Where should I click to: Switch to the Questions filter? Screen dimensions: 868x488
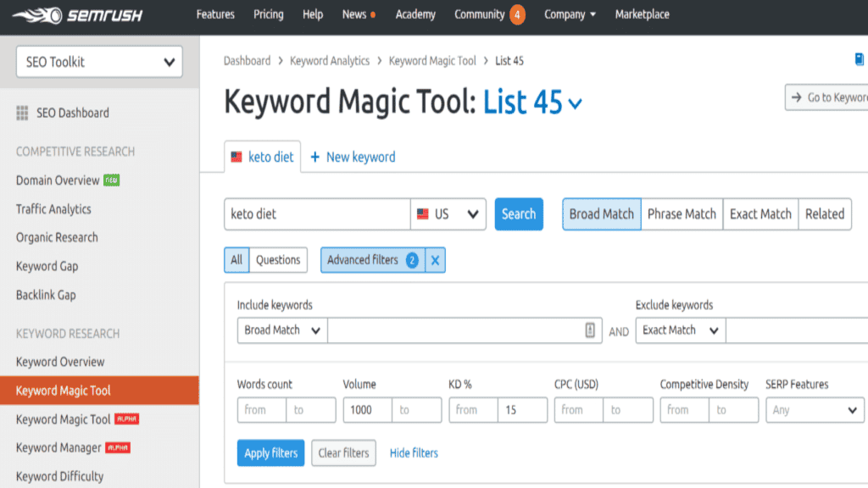pyautogui.click(x=278, y=260)
